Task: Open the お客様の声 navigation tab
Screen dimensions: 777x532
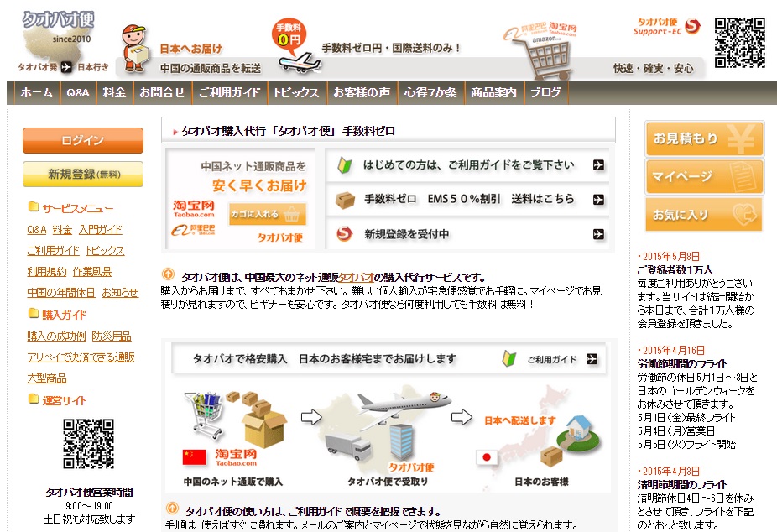Action: [x=362, y=92]
